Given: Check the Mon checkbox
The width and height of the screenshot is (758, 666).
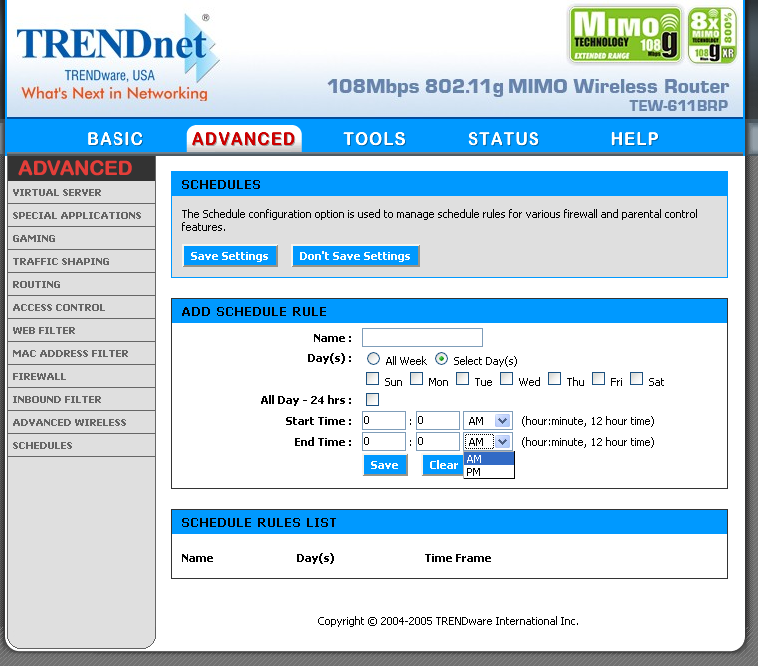Looking at the screenshot, I should [x=416, y=379].
